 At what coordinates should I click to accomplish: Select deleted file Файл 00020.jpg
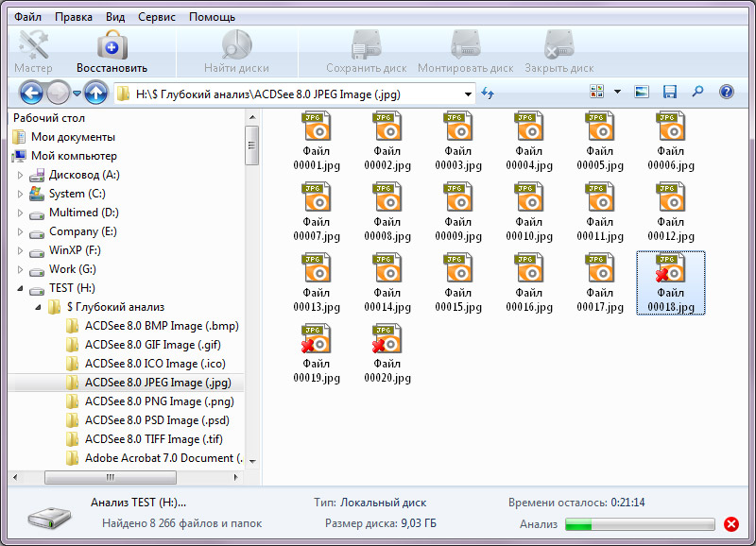(387, 353)
